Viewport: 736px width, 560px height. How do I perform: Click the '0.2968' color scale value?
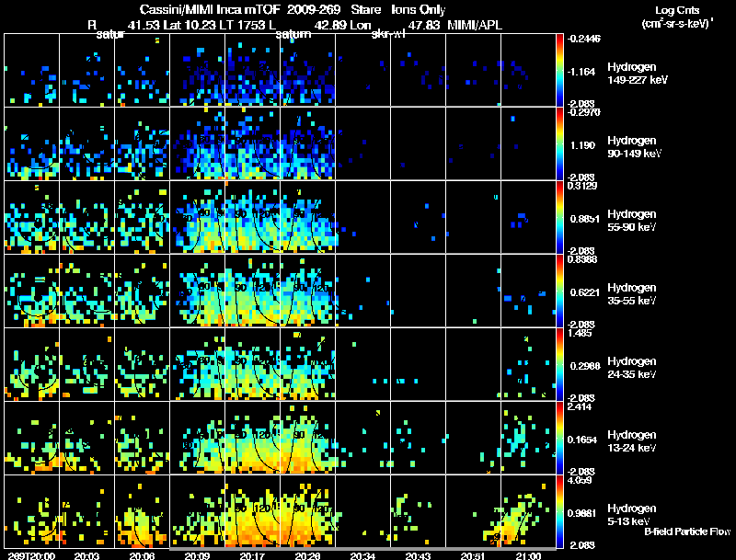click(584, 366)
